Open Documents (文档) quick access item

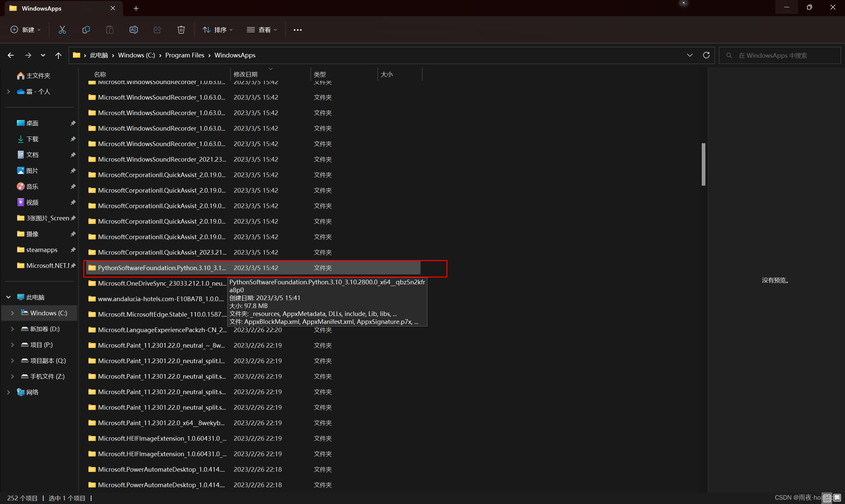point(28,154)
